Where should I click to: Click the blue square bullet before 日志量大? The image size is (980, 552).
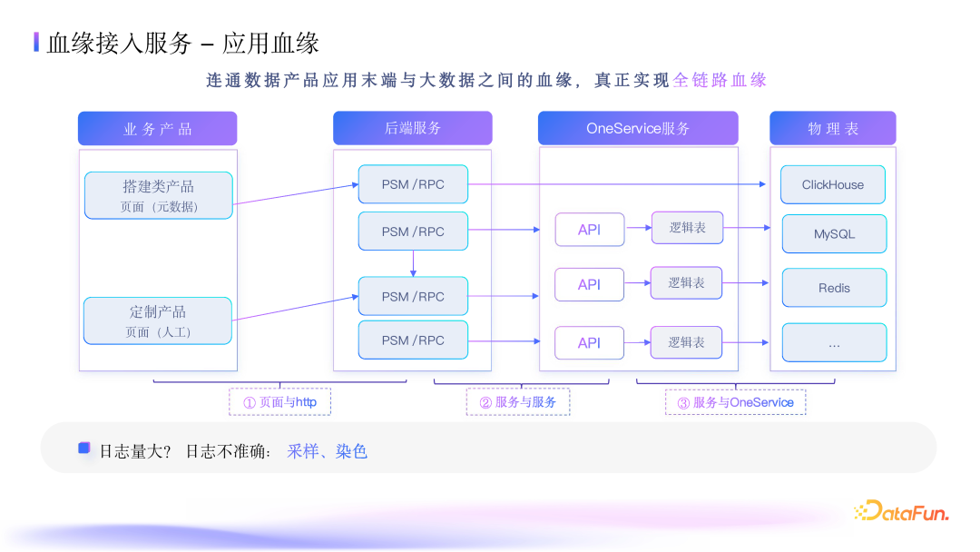tap(84, 448)
